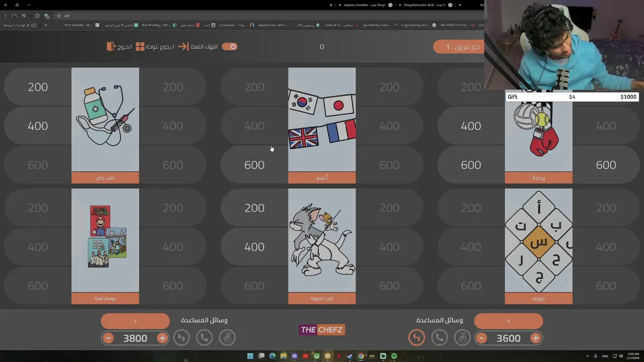Expand the system tray hidden icons chevron
Image resolution: width=644 pixels, height=362 pixels.
click(588, 356)
